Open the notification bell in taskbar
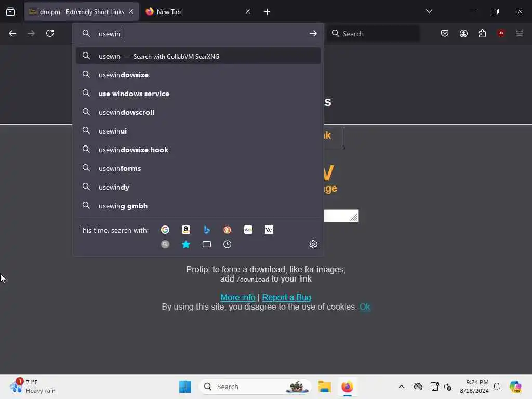Image resolution: width=532 pixels, height=399 pixels. coord(497,387)
